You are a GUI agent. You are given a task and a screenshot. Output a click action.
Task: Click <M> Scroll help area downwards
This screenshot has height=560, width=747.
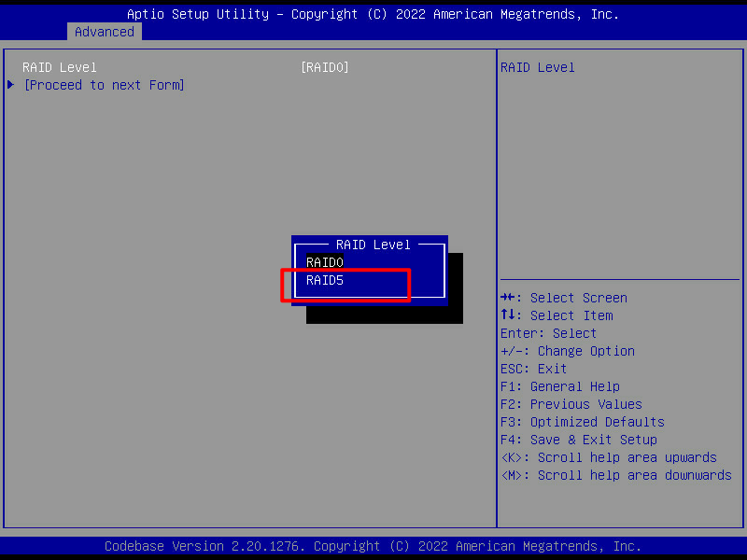[x=615, y=475]
